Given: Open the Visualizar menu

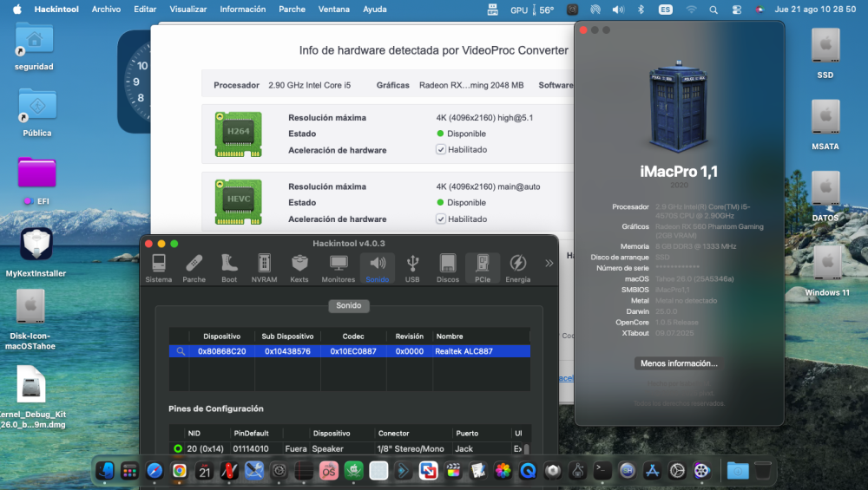Looking at the screenshot, I should pos(188,10).
